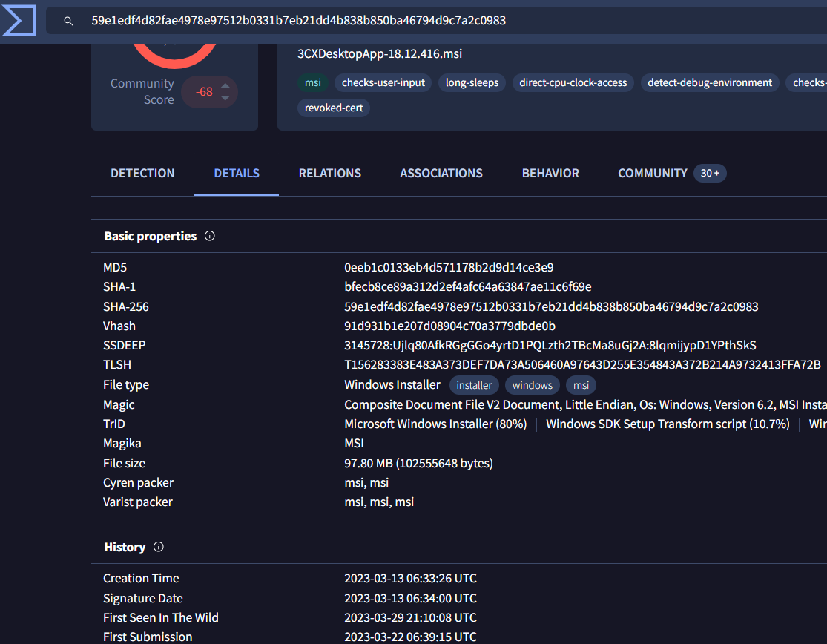Click the Signature Date timestamp
827x644 pixels.
coord(410,598)
